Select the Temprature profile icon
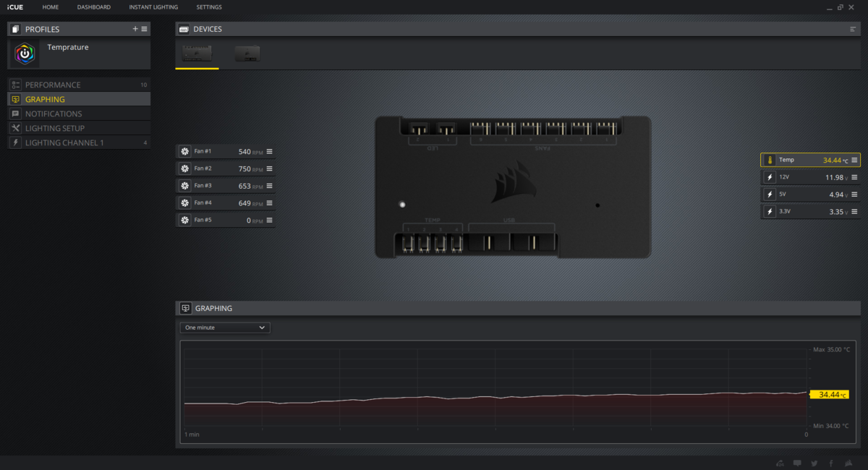The width and height of the screenshot is (868, 470). coord(25,54)
